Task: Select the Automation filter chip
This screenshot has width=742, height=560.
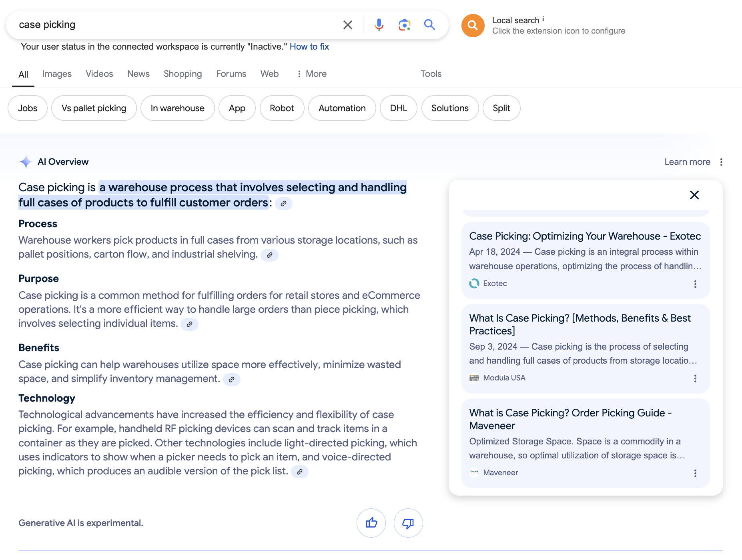Action: [342, 108]
